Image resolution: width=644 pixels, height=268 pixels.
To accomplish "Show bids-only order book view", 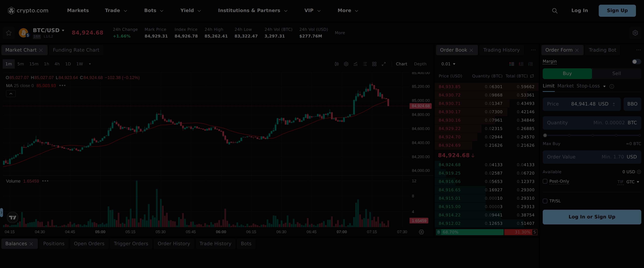I will 530,64.
